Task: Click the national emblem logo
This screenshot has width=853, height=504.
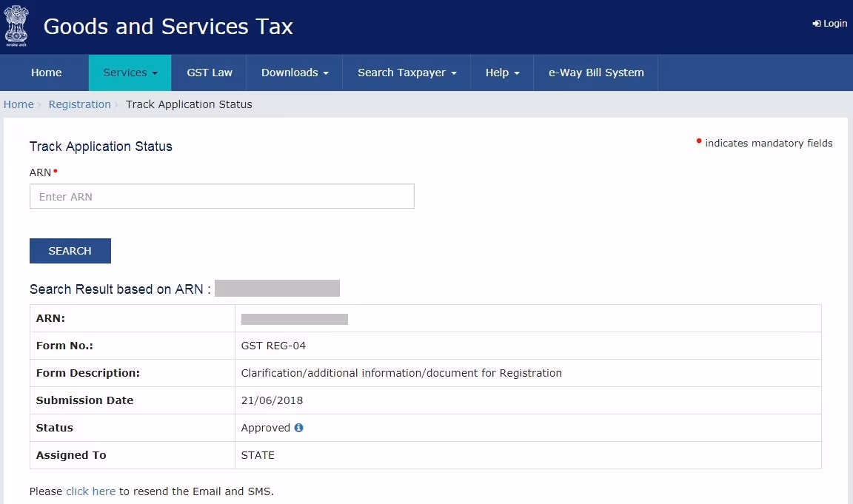Action: click(x=16, y=26)
